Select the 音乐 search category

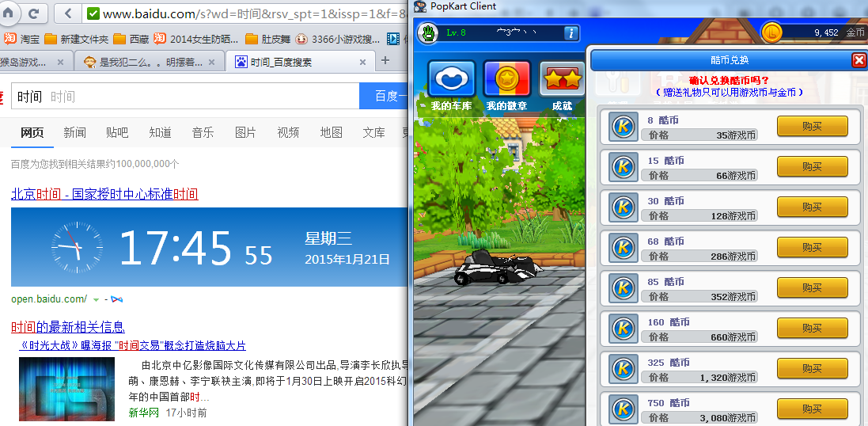click(203, 132)
